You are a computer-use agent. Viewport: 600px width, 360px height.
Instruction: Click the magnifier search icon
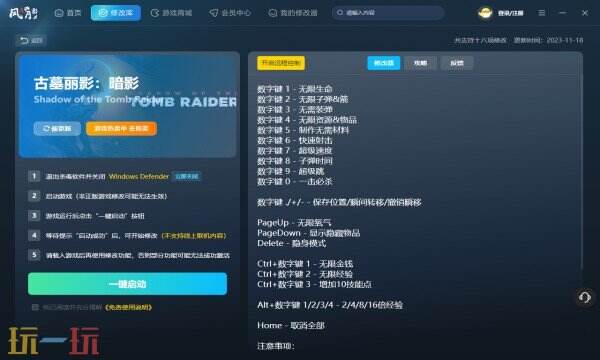(340, 13)
